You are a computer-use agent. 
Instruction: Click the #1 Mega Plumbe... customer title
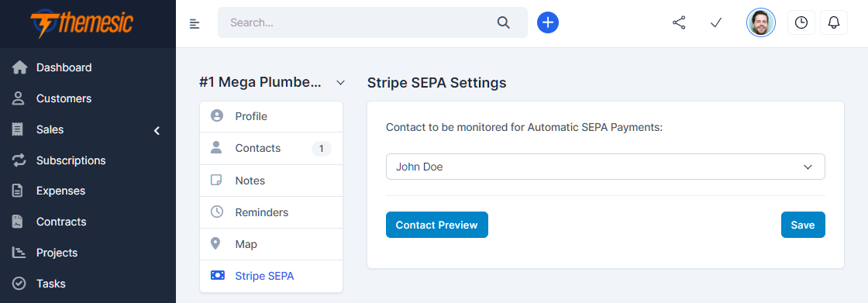click(x=260, y=83)
